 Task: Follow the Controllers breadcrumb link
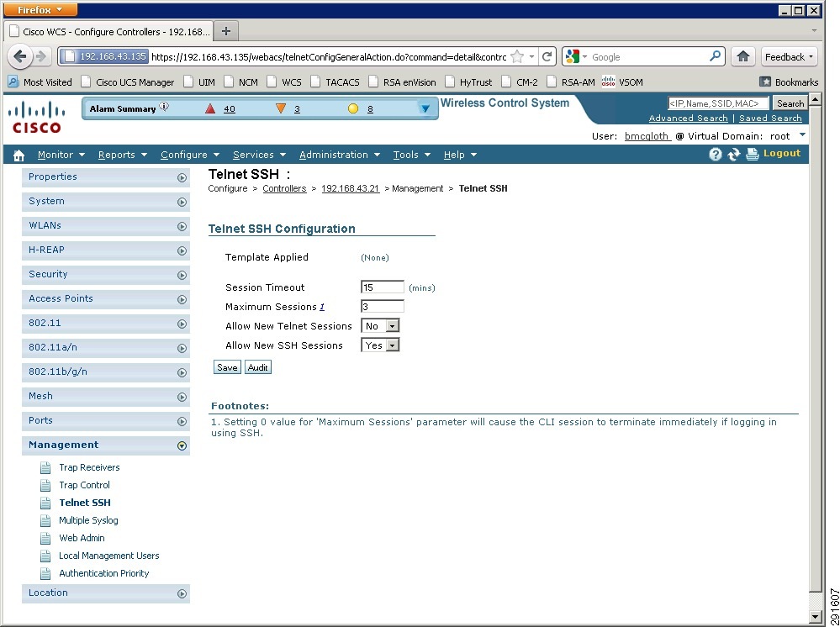(284, 188)
